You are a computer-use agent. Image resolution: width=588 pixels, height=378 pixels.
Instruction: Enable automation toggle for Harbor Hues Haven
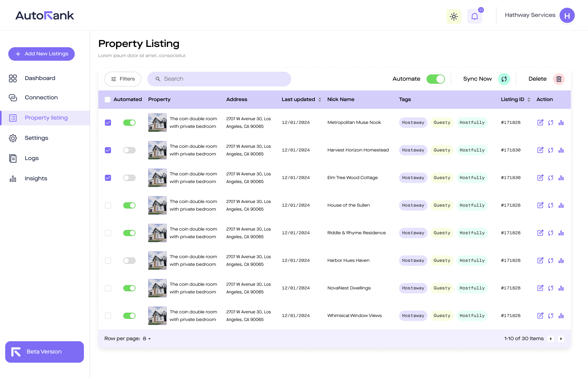129,261
